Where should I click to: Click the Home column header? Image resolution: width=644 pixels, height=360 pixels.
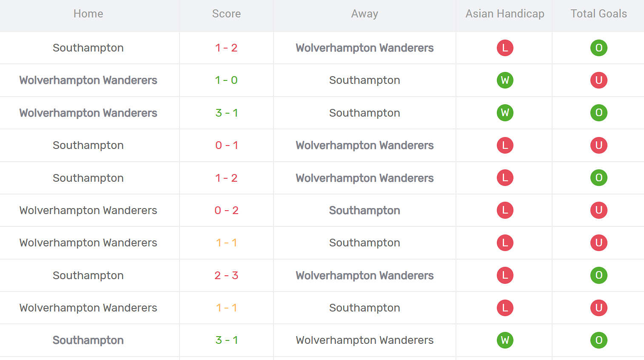coord(88,14)
